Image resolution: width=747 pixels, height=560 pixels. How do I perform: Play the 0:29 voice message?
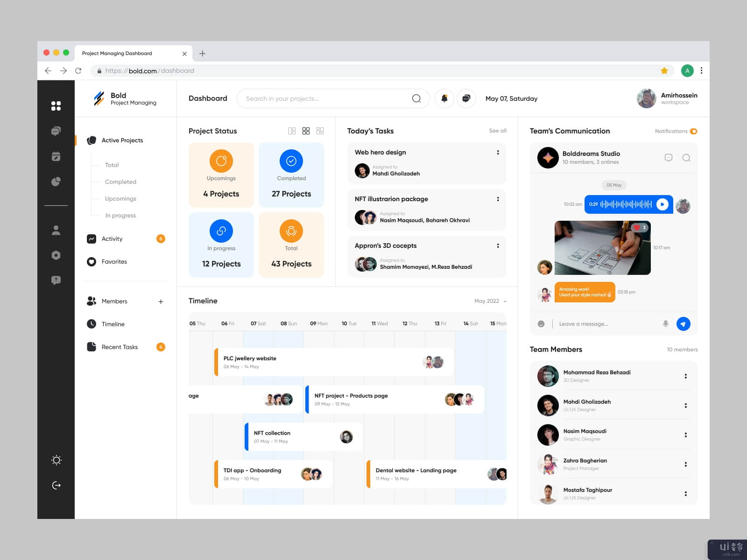[662, 204]
